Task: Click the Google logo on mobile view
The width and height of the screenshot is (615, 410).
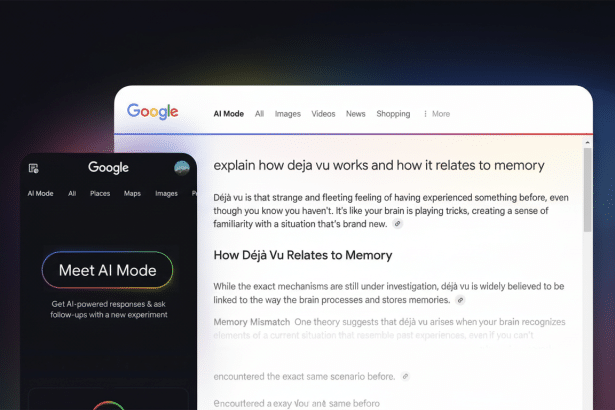Action: click(x=108, y=168)
